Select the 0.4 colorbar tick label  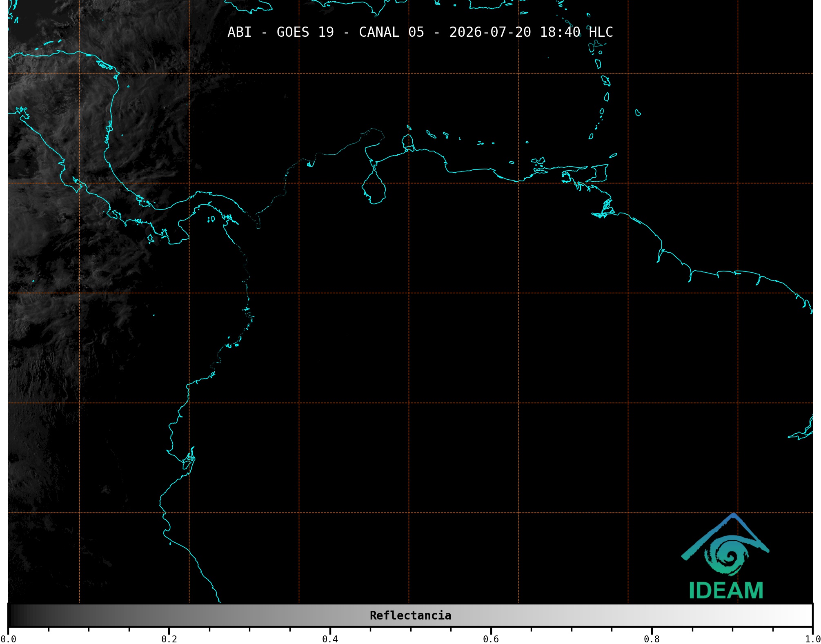pyautogui.click(x=330, y=639)
